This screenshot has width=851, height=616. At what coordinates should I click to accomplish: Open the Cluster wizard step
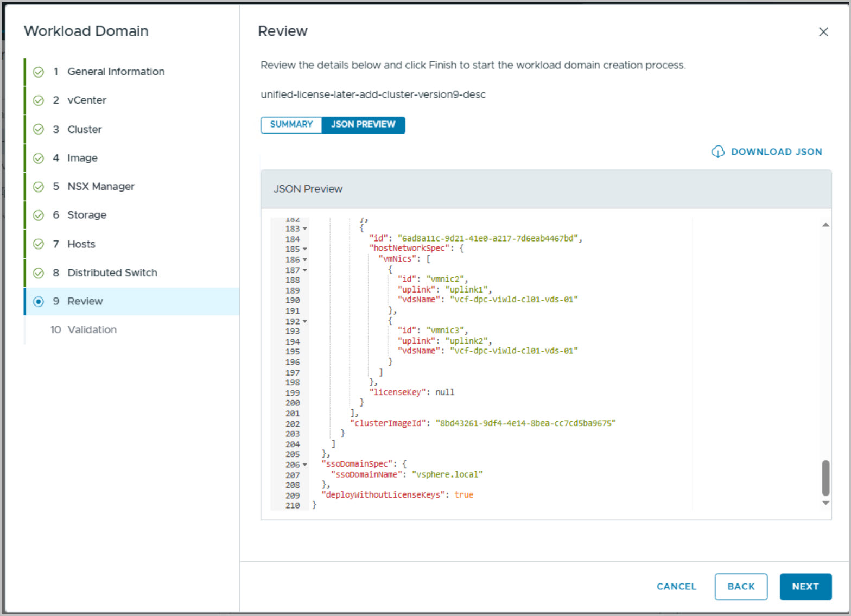point(85,129)
